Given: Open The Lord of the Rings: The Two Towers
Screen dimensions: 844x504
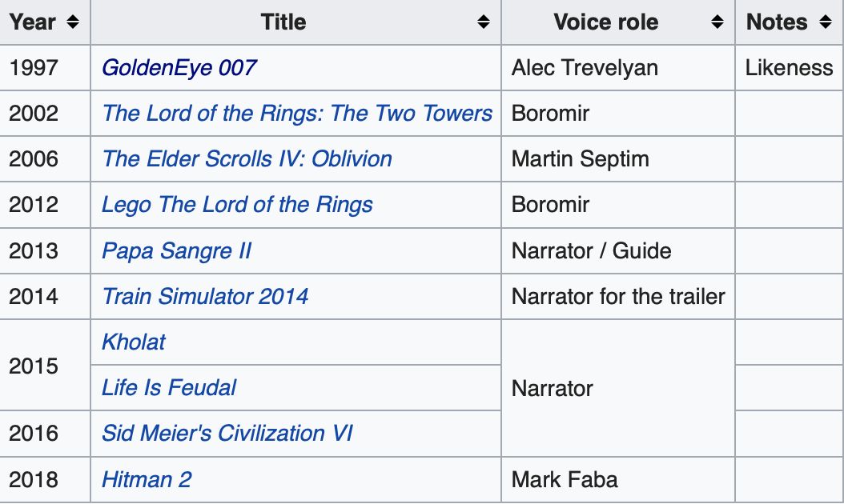Looking at the screenshot, I should pyautogui.click(x=296, y=113).
